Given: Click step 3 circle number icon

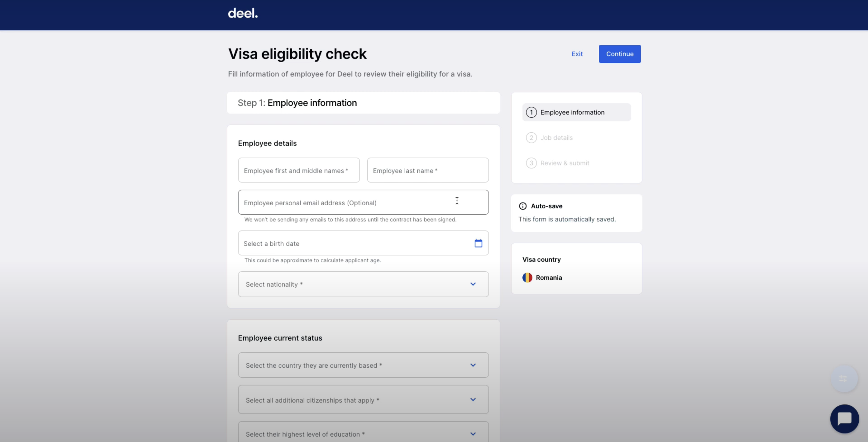Looking at the screenshot, I should [x=531, y=163].
